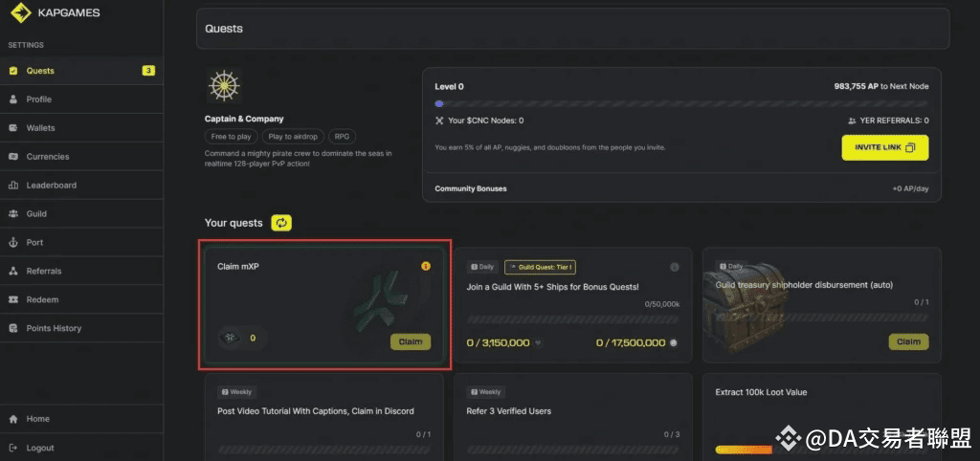This screenshot has width=980, height=461.
Task: Click the 0 / 17,500,000 reward value
Action: [631, 343]
